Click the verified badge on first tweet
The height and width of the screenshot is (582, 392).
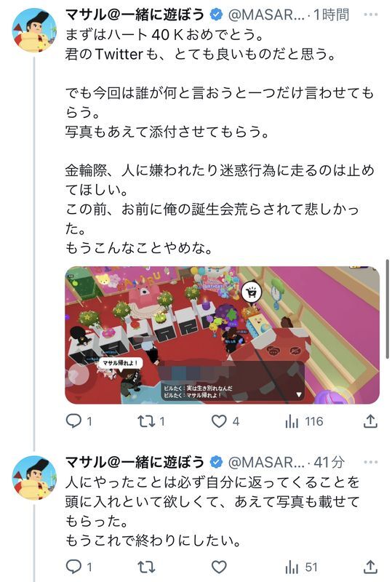(x=216, y=15)
